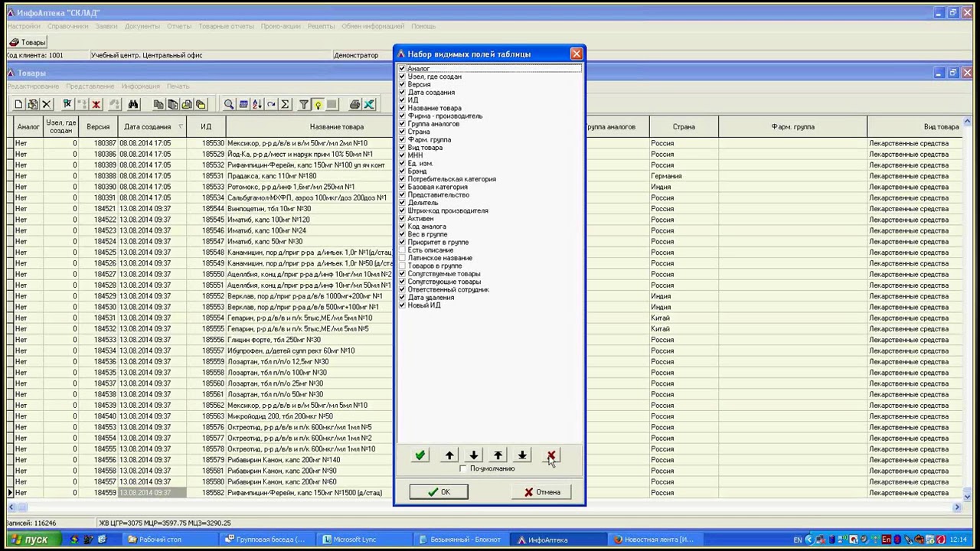
Task: Click the EN language indicator in tray
Action: 797,540
